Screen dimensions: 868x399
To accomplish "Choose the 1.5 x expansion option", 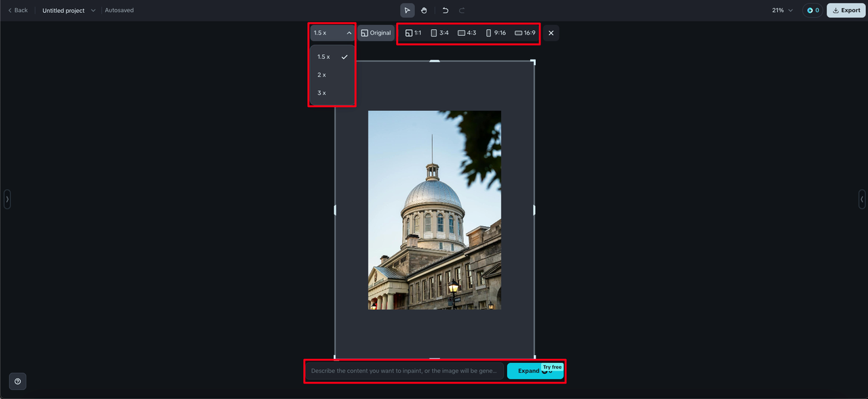I will click(332, 57).
